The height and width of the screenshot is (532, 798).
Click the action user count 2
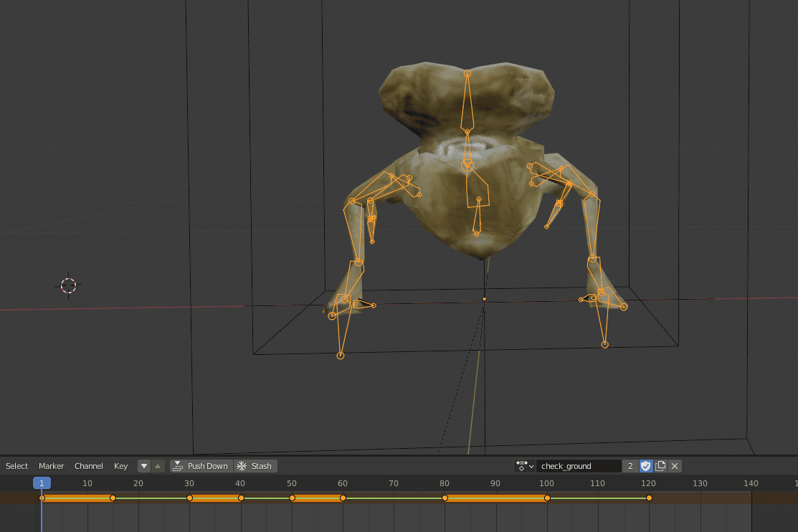[630, 466]
